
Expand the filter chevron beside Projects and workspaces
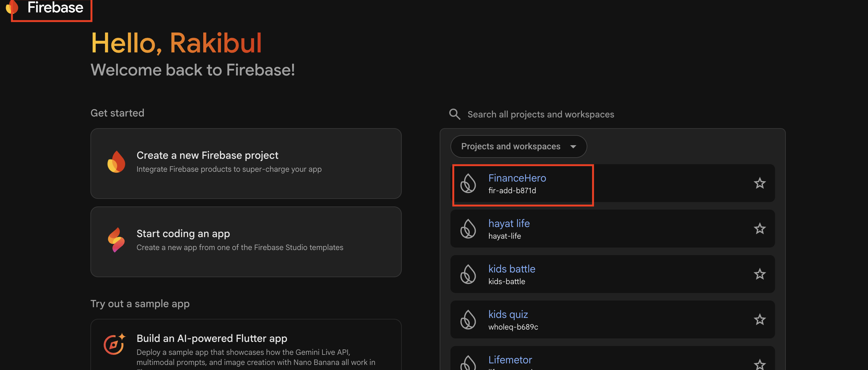574,146
